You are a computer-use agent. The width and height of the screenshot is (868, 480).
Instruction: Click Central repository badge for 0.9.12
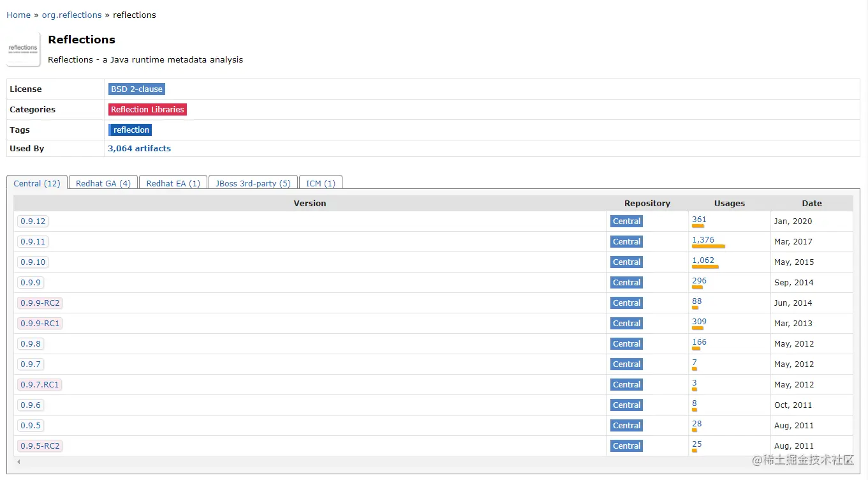626,221
